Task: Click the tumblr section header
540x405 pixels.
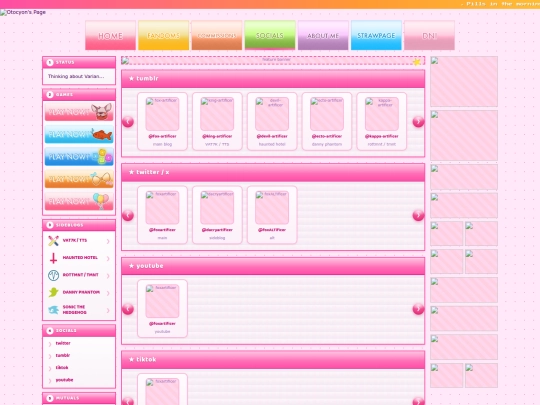Action: pos(273,79)
